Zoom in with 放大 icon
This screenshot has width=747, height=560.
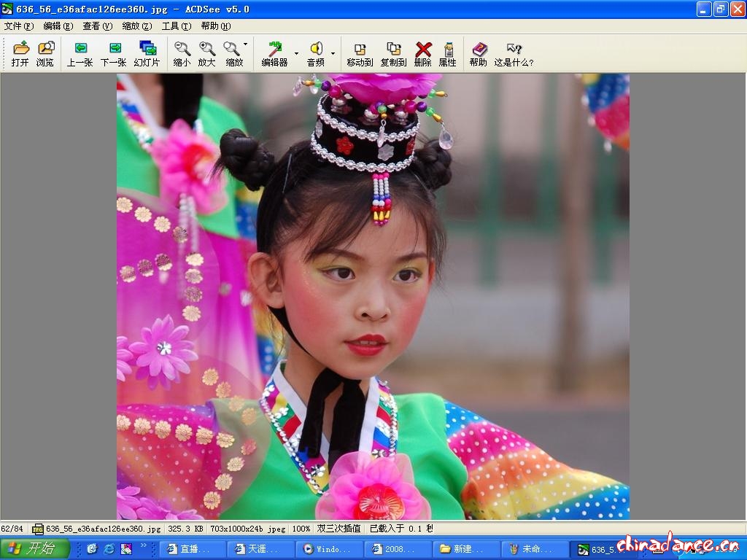tap(206, 54)
